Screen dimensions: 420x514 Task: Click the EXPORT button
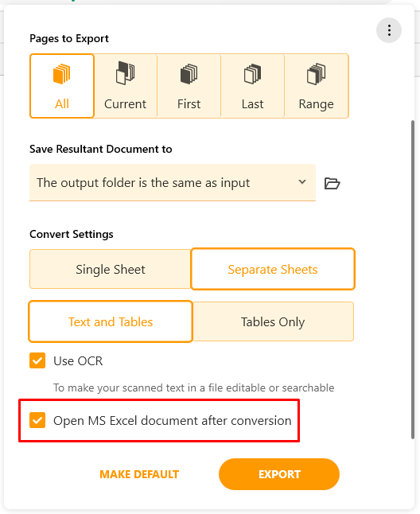[279, 474]
